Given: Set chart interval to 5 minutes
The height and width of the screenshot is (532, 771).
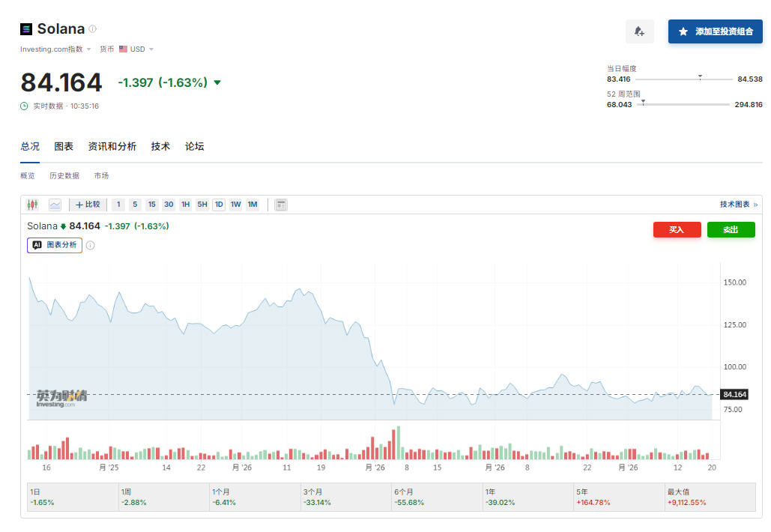Looking at the screenshot, I should 135,205.
